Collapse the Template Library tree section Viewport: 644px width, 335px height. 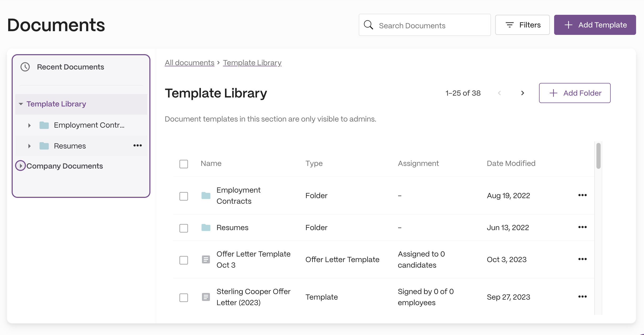tap(21, 104)
